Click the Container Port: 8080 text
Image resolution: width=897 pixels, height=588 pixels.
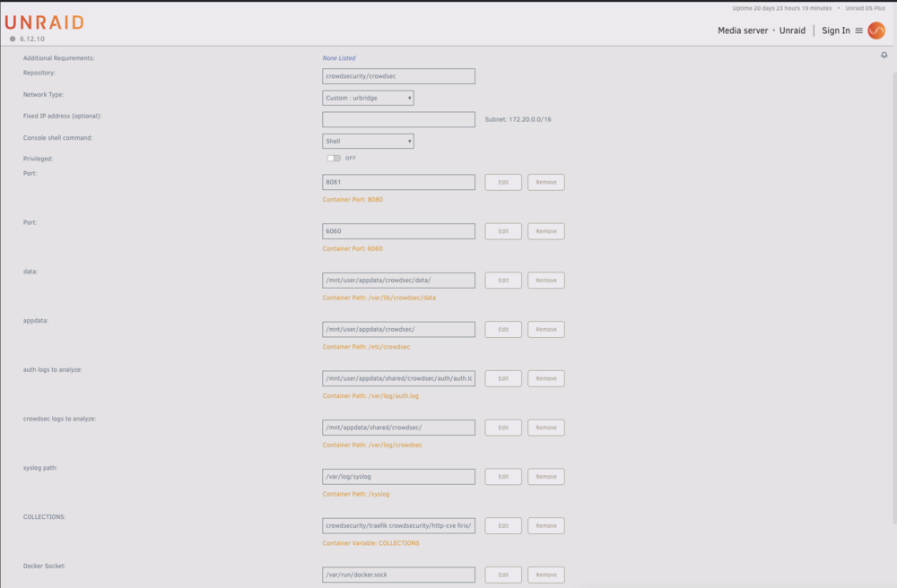tap(353, 199)
